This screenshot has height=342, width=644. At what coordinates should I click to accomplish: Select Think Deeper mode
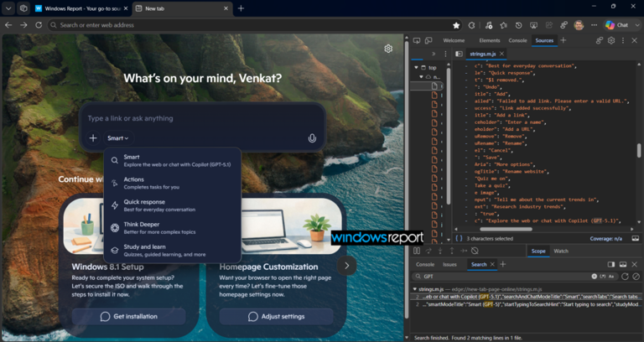tap(173, 228)
